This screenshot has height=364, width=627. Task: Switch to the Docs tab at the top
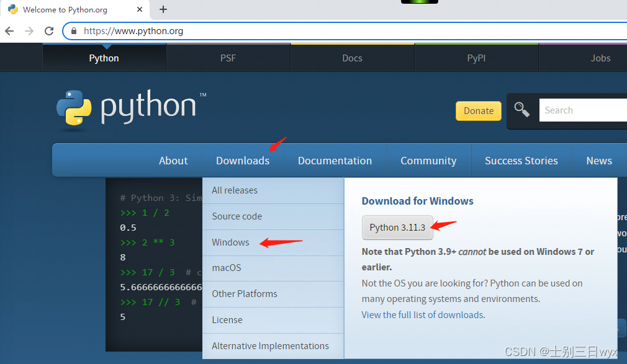coord(352,58)
